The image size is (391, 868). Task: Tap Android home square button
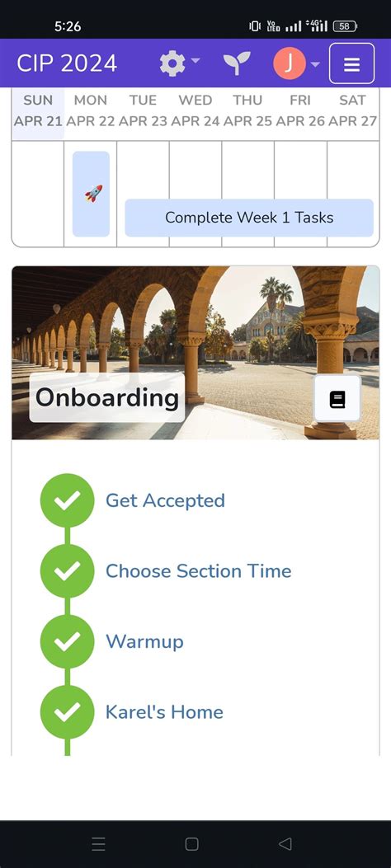[191, 843]
